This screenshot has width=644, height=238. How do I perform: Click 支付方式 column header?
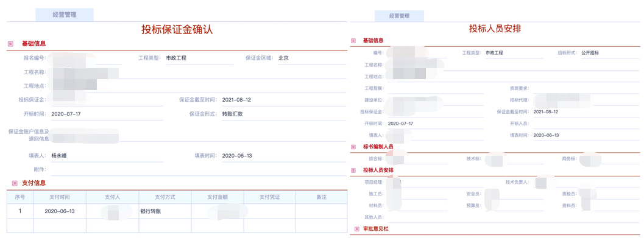tap(165, 197)
